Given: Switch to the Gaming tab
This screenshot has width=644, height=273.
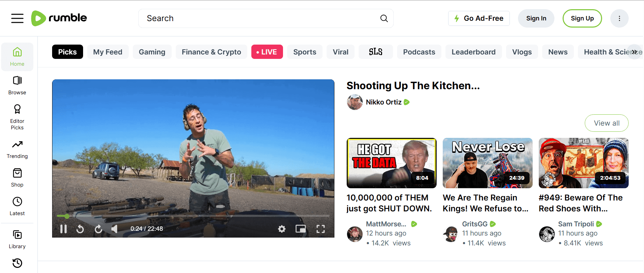Looking at the screenshot, I should click(x=152, y=52).
